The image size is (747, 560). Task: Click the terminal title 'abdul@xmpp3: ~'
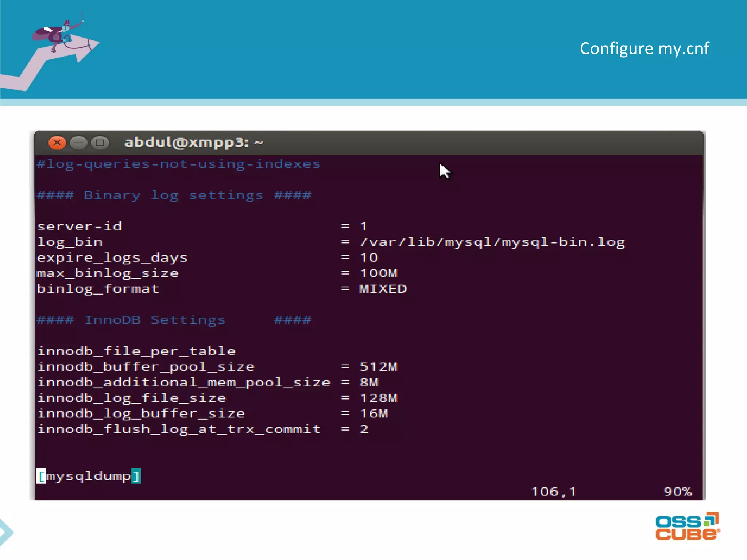[194, 143]
